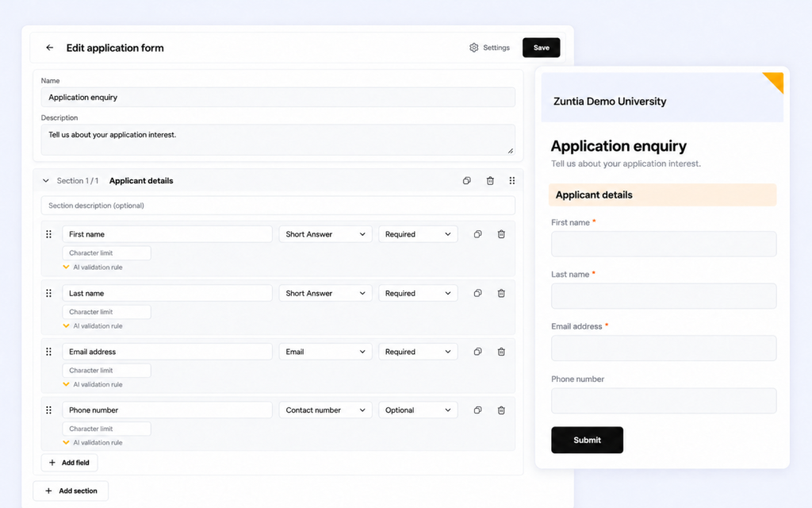Click Zuntia Demo University header text
The width and height of the screenshot is (812, 508).
pyautogui.click(x=610, y=102)
